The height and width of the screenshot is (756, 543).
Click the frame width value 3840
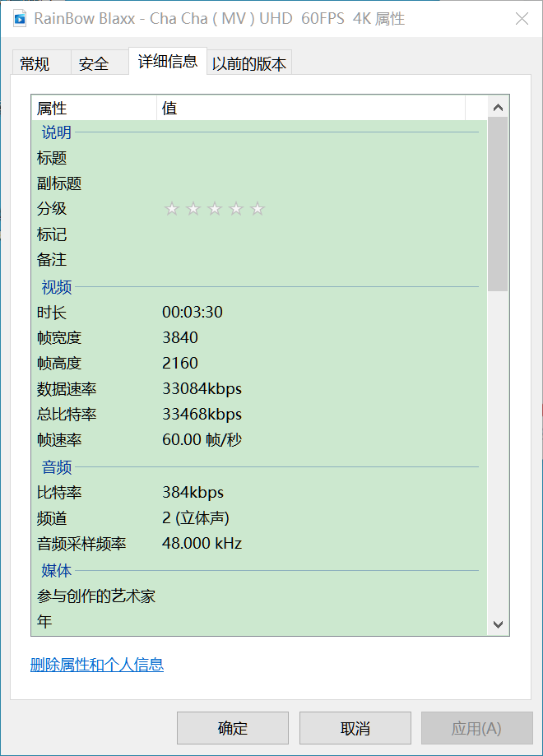[180, 337]
